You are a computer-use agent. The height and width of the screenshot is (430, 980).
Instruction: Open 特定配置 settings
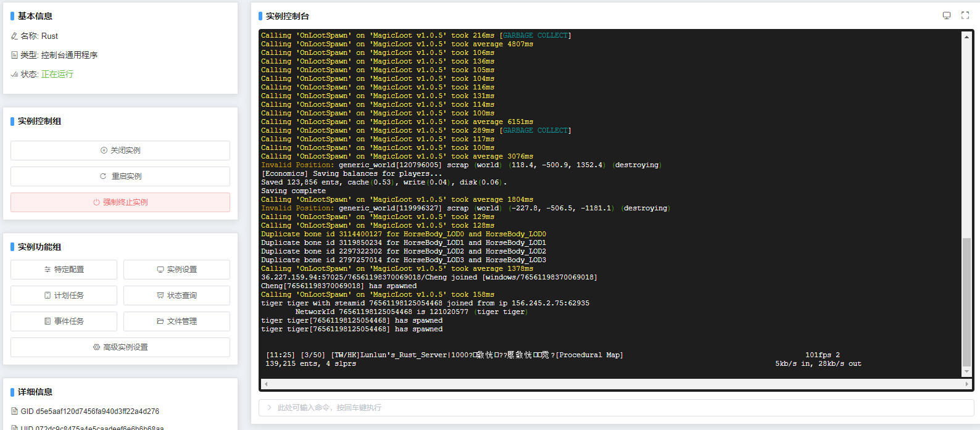(x=64, y=270)
